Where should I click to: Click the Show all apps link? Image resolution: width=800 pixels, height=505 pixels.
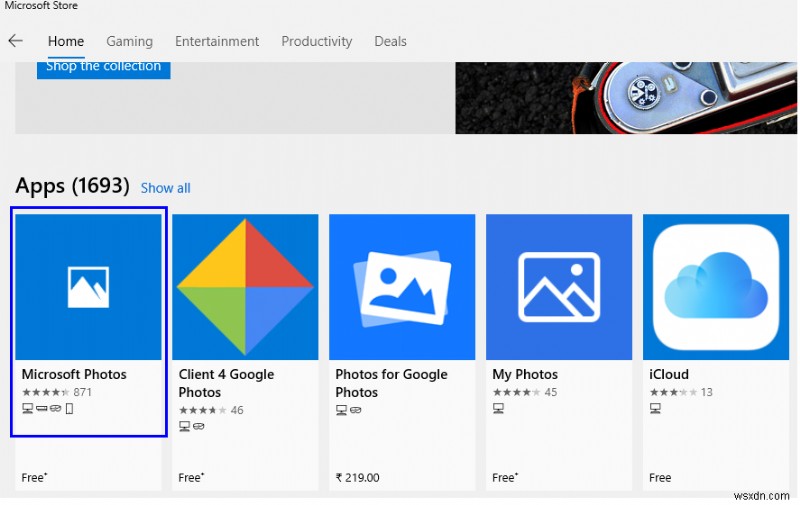point(165,188)
